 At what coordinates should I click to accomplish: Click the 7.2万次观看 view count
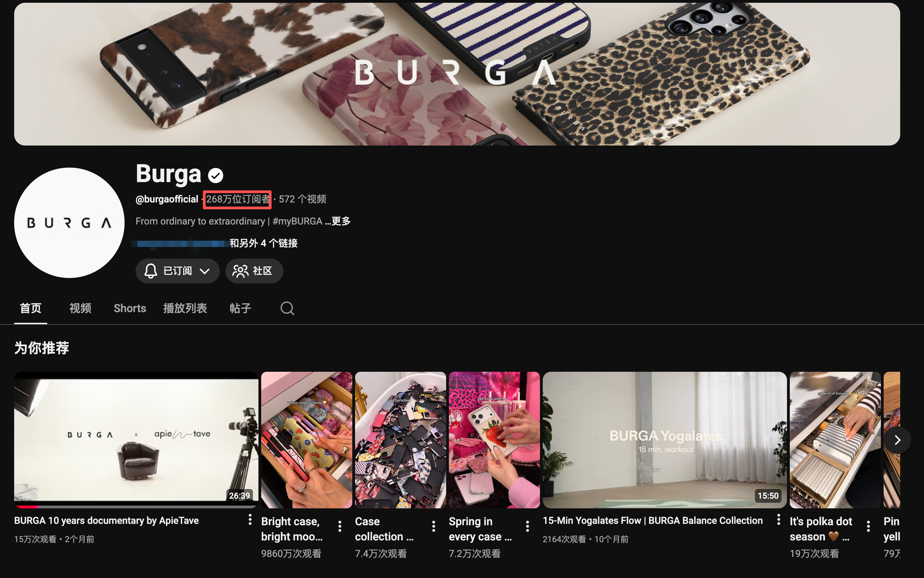coord(475,554)
